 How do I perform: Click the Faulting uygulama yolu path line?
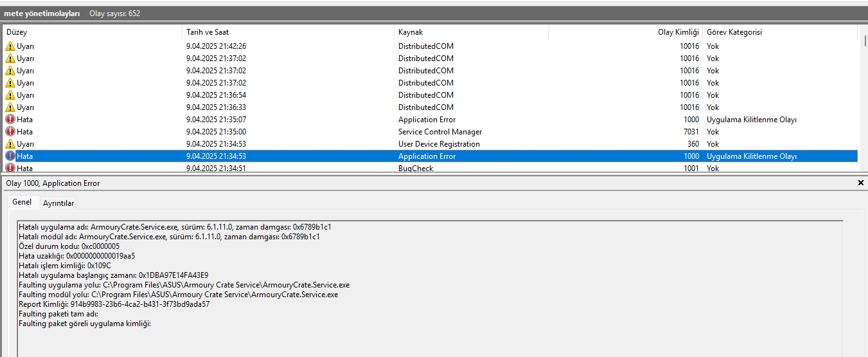(x=184, y=285)
